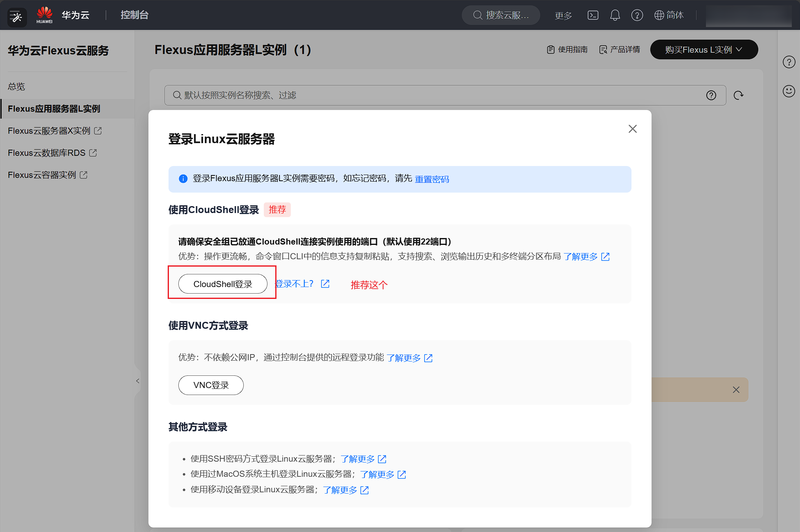This screenshot has height=532, width=800.
Task: Click the search help icon in filter box
Action: tap(711, 95)
